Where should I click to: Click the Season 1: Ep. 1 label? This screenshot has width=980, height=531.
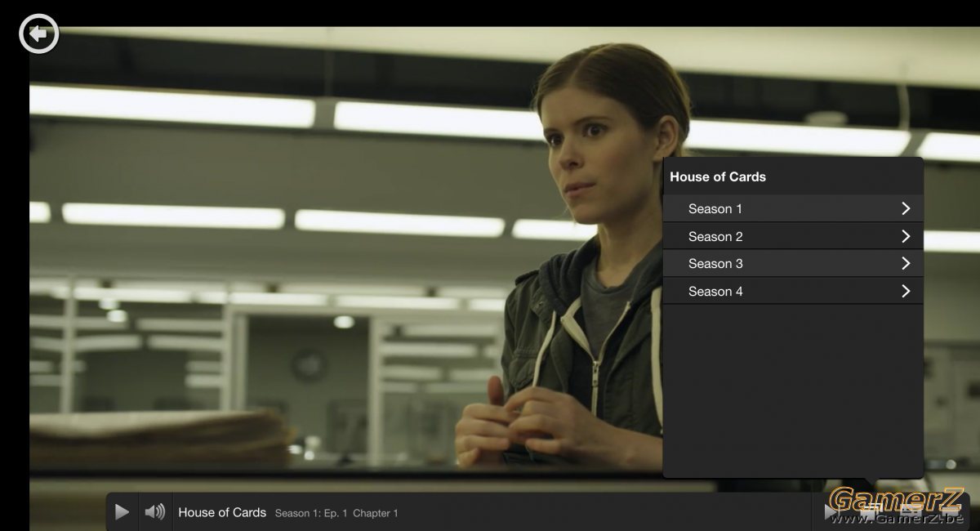(311, 513)
